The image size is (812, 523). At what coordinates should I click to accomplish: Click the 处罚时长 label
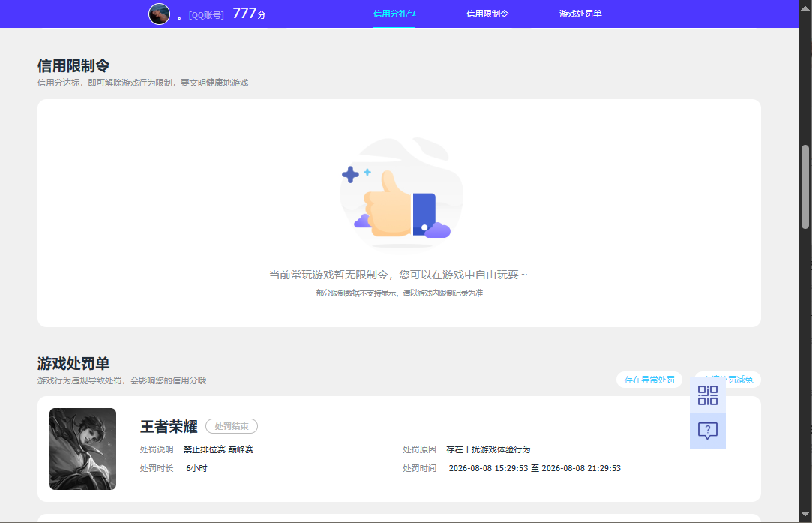point(157,468)
